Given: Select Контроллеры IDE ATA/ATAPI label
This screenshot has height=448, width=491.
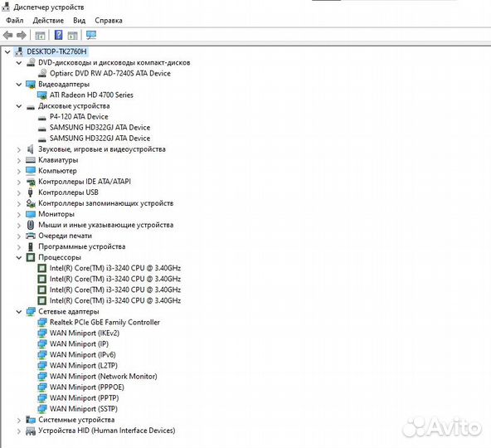Looking at the screenshot, I should point(85,182).
